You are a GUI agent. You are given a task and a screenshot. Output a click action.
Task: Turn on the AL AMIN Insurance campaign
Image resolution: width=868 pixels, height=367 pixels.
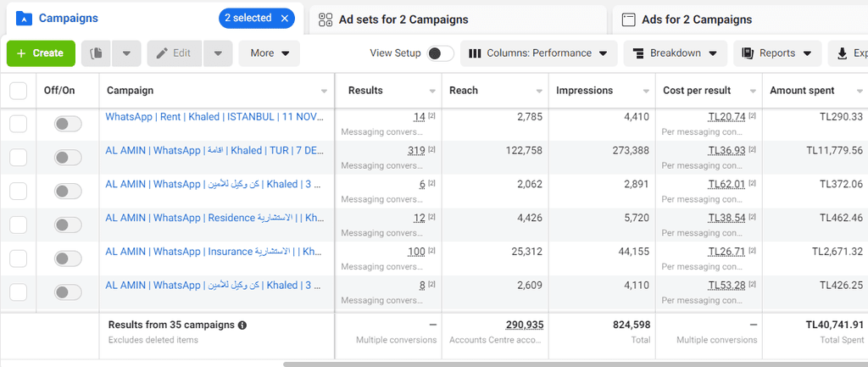(68, 259)
